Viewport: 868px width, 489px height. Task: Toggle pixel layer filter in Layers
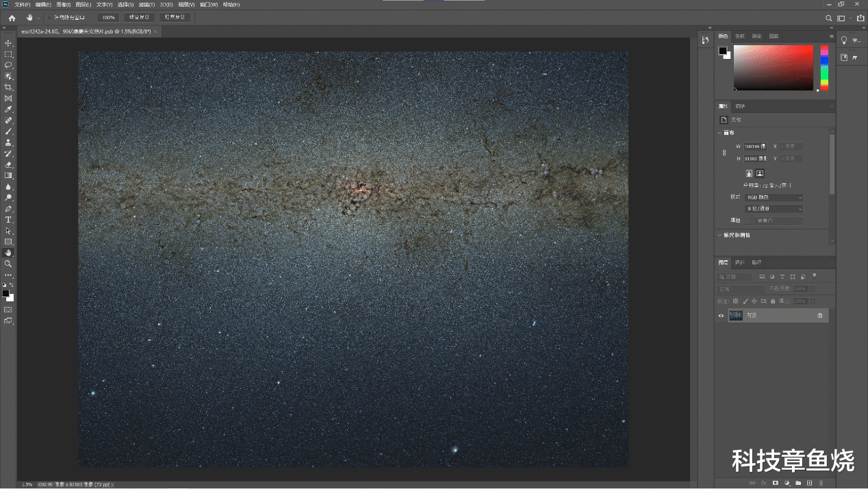761,277
